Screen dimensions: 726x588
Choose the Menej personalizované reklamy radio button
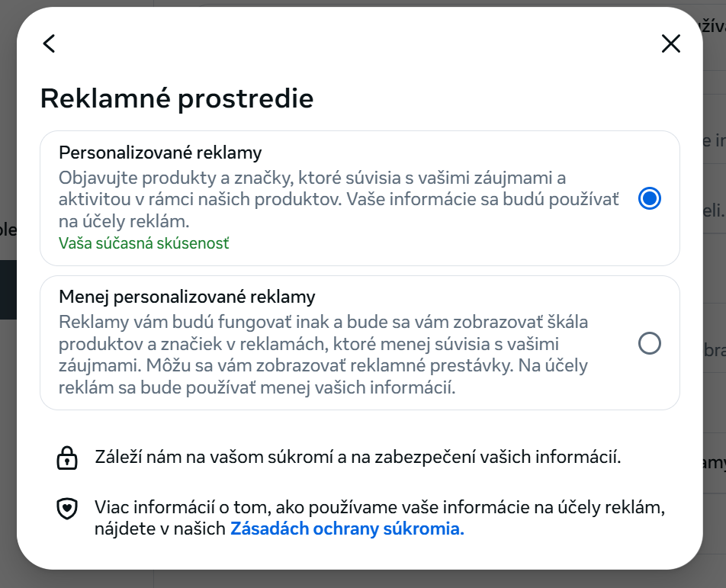649,344
